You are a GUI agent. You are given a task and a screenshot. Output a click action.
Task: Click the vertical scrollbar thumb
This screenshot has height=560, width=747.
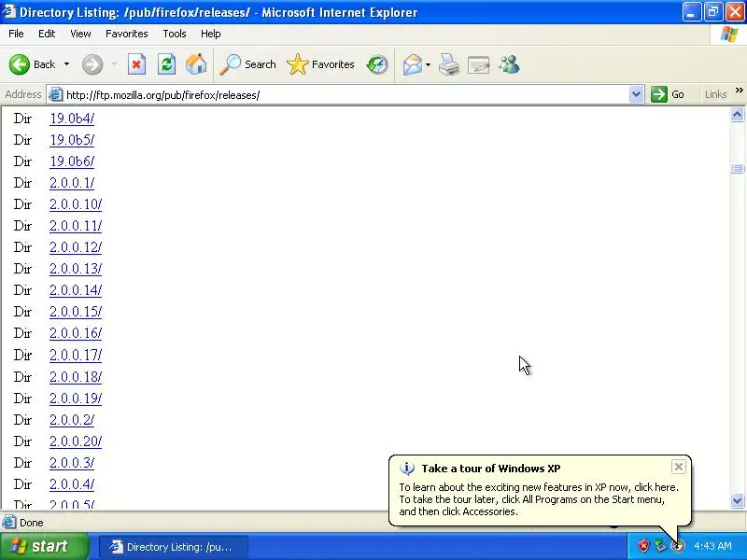(x=737, y=168)
